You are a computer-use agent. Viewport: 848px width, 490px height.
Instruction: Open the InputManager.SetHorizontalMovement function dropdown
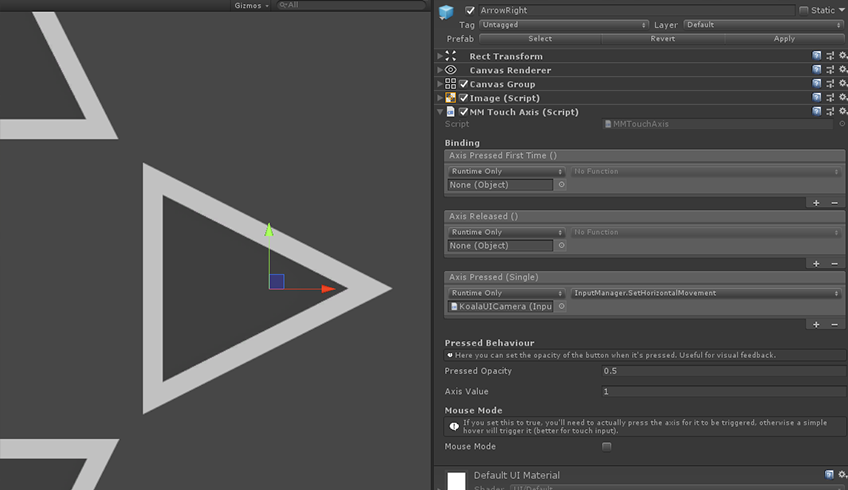click(x=706, y=293)
